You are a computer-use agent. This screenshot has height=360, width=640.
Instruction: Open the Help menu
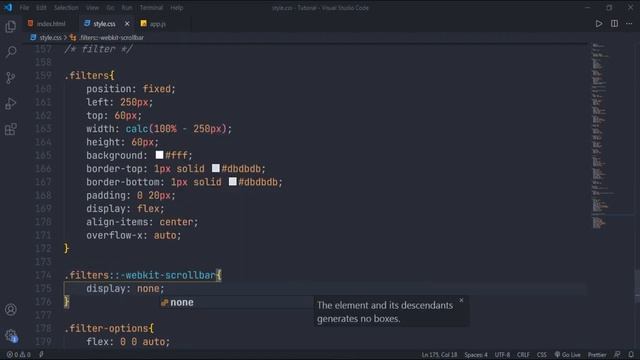pos(177,8)
